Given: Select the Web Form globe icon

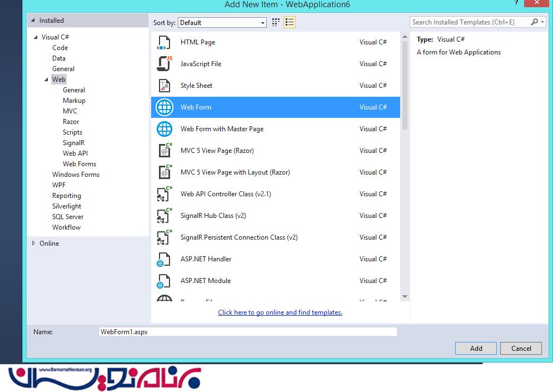Looking at the screenshot, I should 164,107.
